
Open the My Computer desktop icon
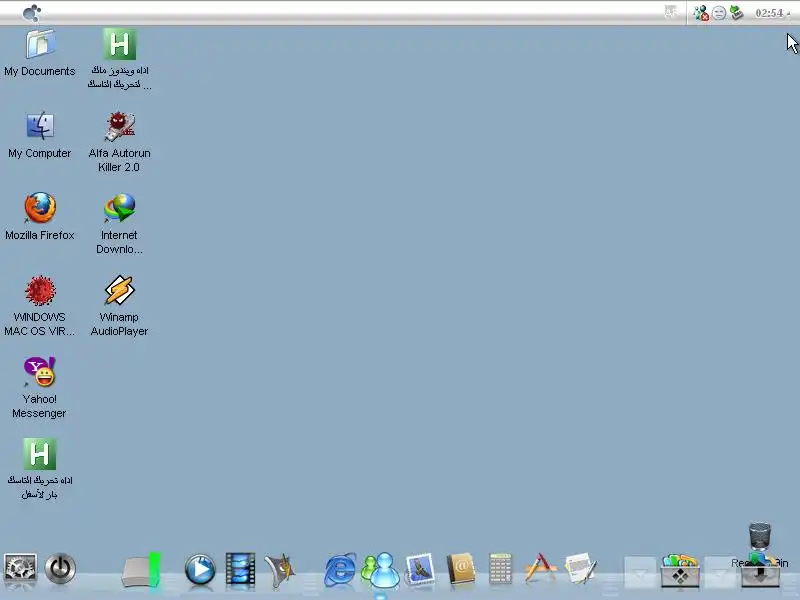coord(40,126)
